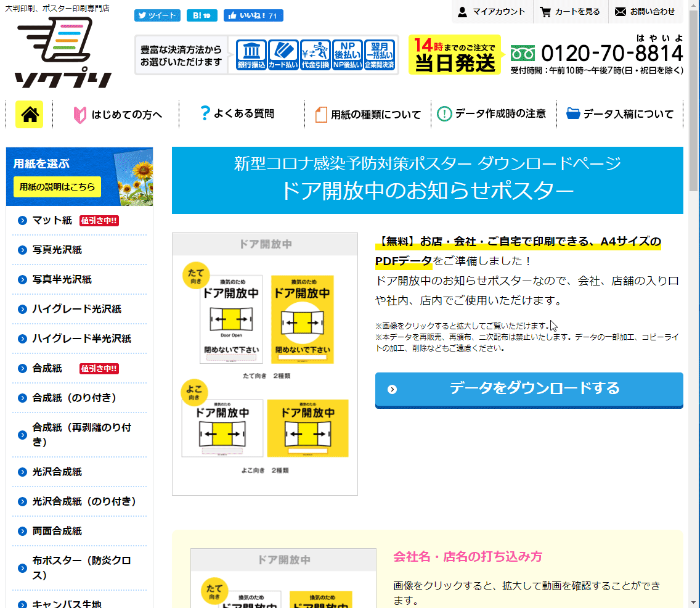Click the NP後払い payment icon

pyautogui.click(x=348, y=55)
